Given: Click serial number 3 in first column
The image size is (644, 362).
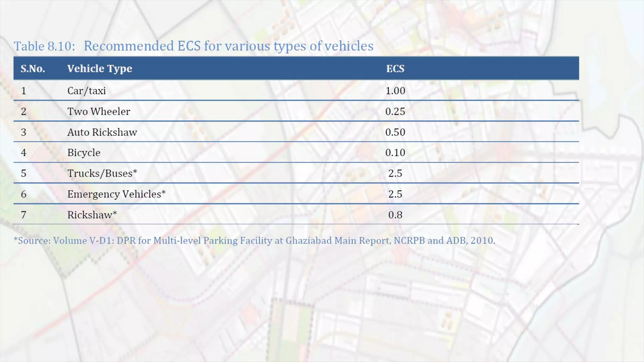Looking at the screenshot, I should pyautogui.click(x=24, y=132).
